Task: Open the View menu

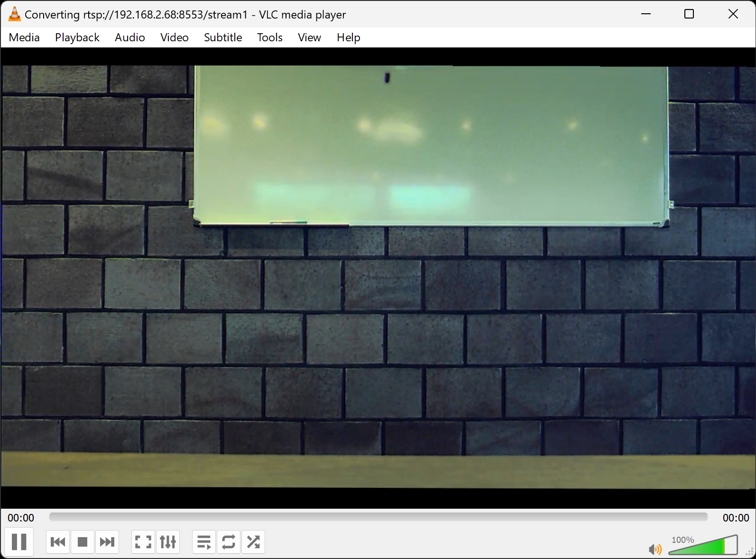Action: pyautogui.click(x=309, y=37)
